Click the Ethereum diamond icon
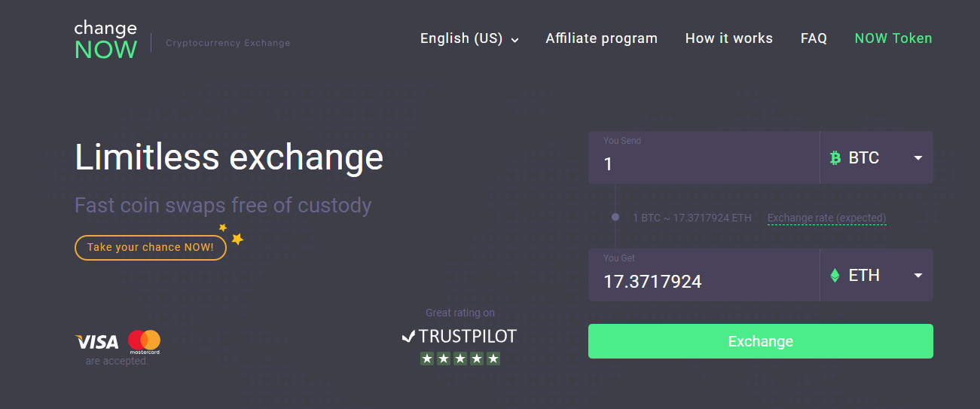980x409 pixels. [x=835, y=276]
